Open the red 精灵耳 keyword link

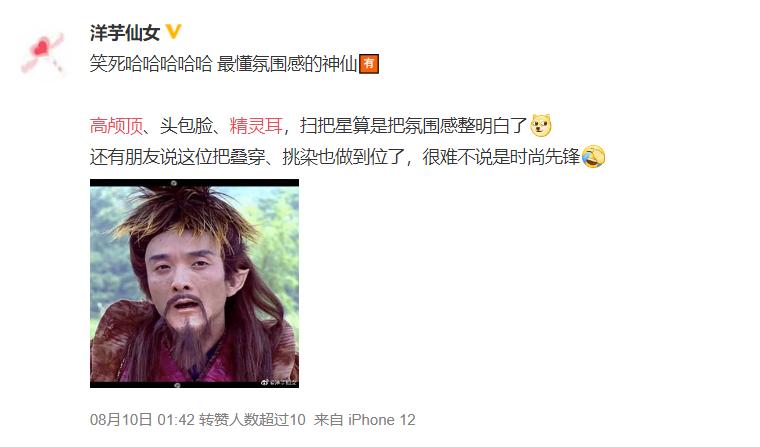pyautogui.click(x=256, y=126)
